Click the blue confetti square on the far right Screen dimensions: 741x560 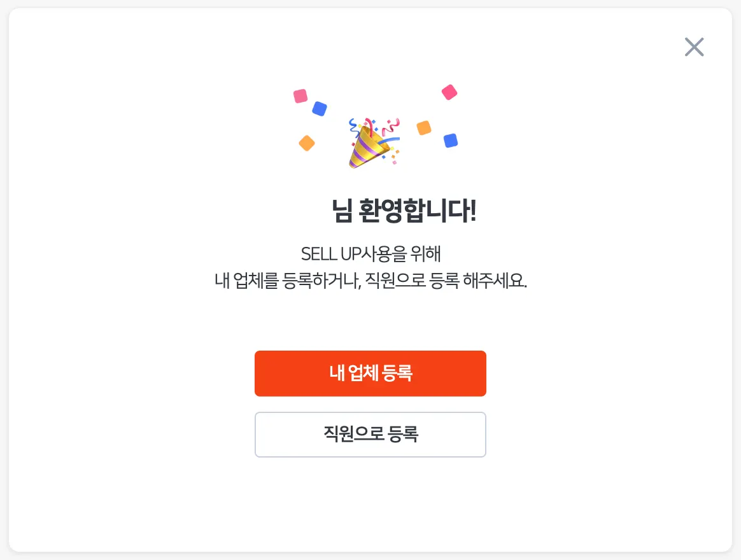pyautogui.click(x=451, y=141)
